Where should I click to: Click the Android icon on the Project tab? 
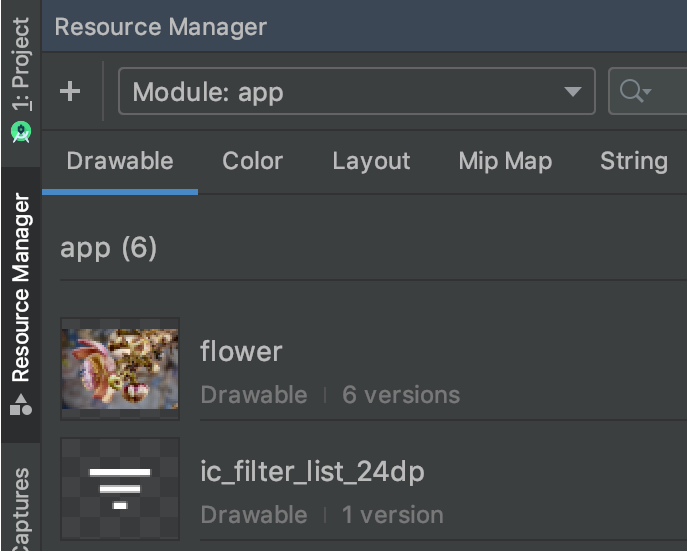pyautogui.click(x=21, y=132)
